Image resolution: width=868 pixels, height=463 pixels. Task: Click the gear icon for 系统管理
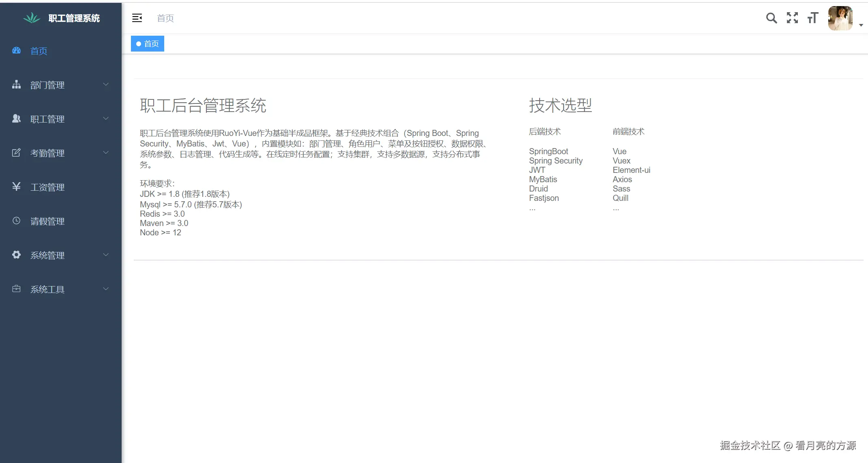16,255
